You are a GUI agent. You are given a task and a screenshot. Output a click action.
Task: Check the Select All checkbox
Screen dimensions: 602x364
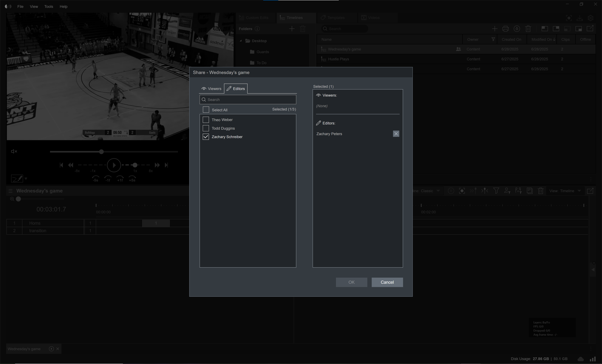(x=206, y=110)
